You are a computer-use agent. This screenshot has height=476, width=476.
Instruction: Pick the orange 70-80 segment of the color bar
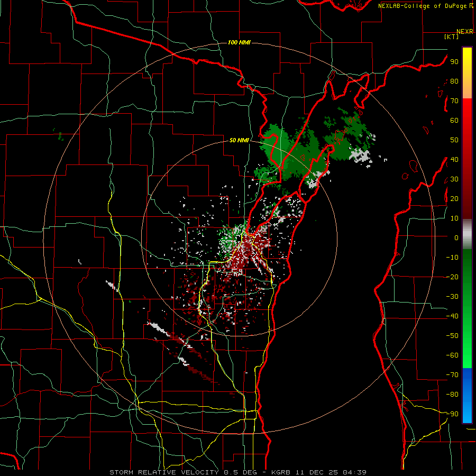pyautogui.click(x=467, y=89)
